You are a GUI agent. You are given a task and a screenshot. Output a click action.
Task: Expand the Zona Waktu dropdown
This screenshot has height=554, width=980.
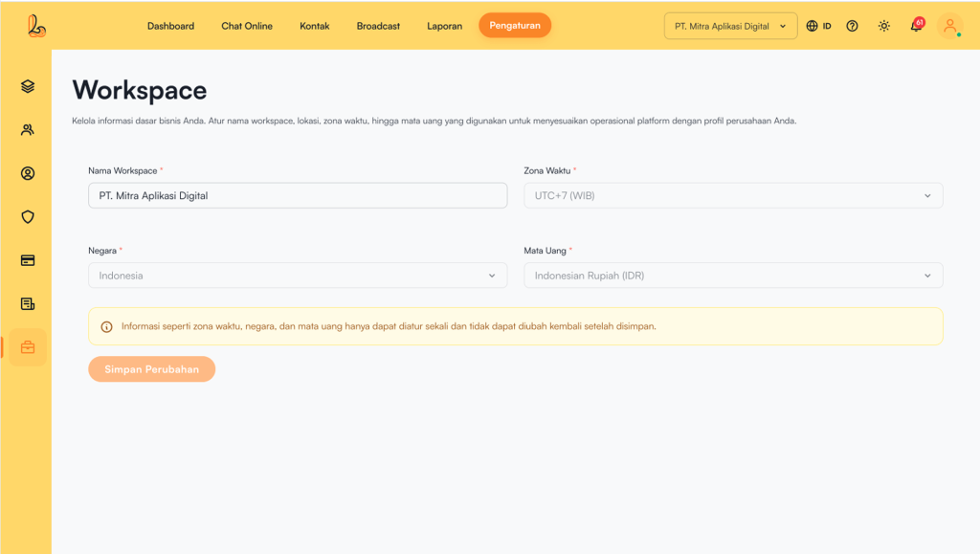point(732,196)
